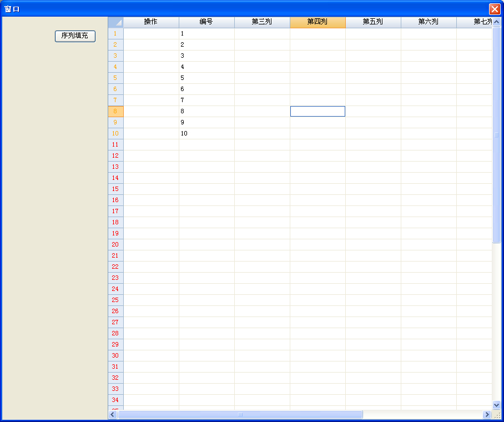Select row header 2

pyautogui.click(x=115, y=45)
